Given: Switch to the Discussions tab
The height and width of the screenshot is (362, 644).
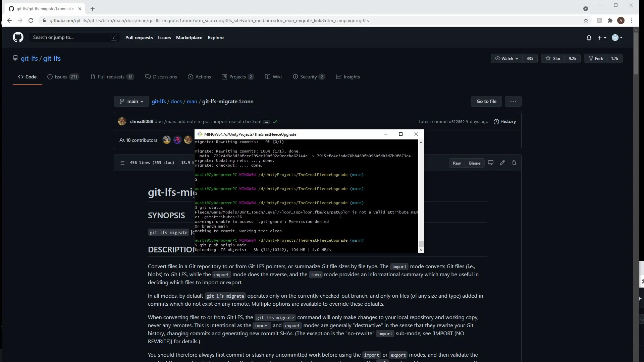Looking at the screenshot, I should [161, 77].
